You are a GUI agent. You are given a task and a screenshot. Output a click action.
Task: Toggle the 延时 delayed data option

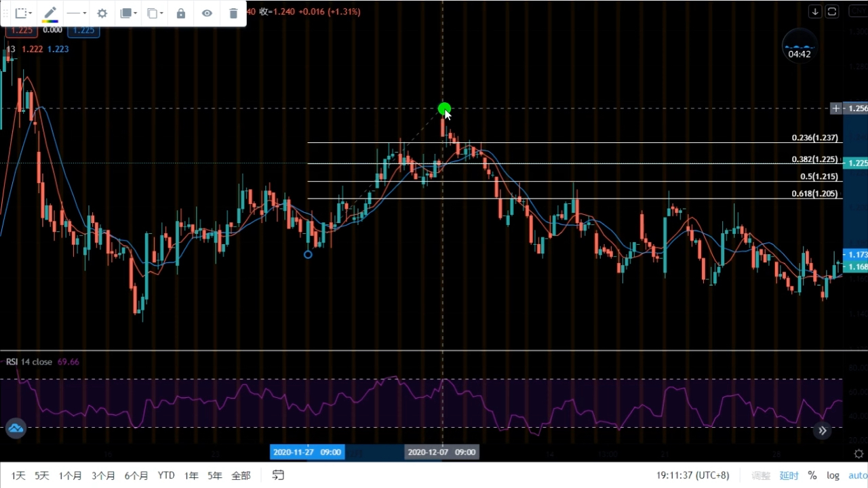(789, 476)
